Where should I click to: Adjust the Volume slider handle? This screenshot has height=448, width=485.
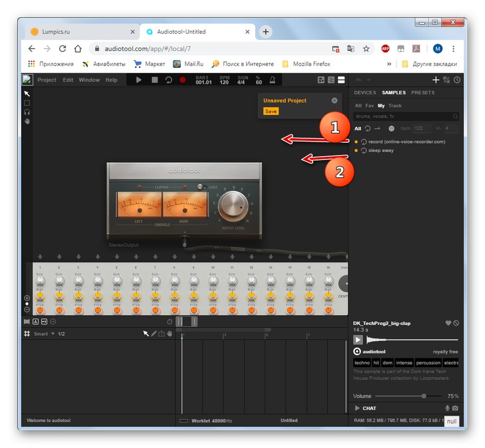(424, 396)
